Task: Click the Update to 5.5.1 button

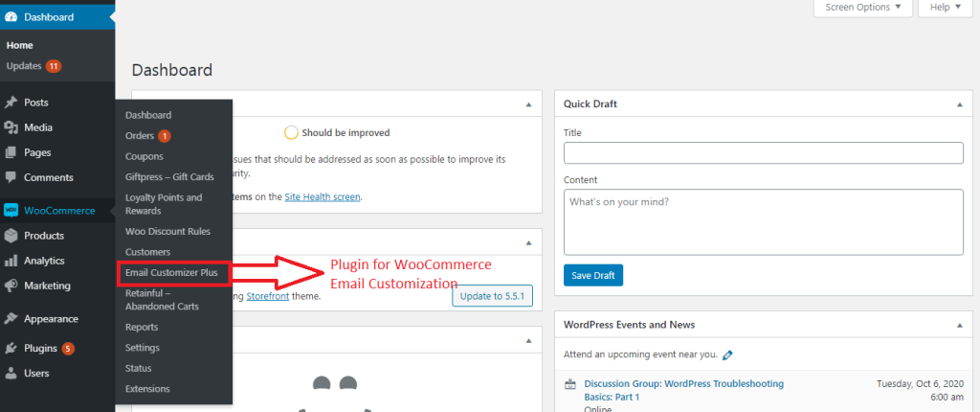Action: pos(491,295)
